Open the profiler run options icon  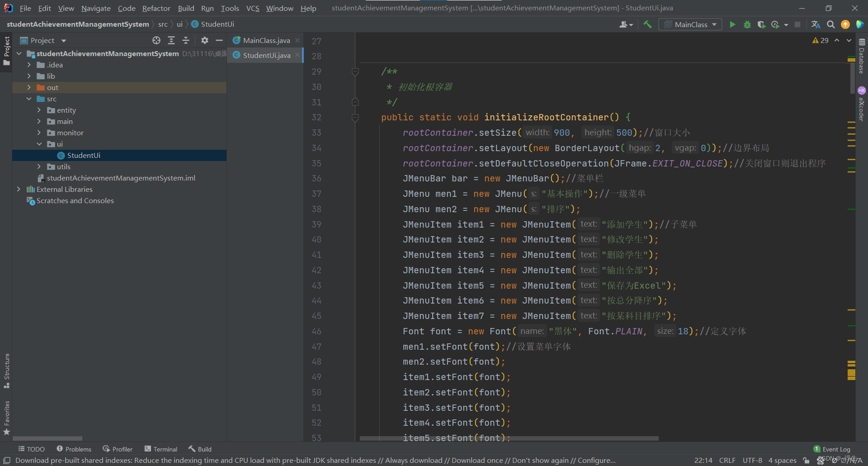coord(776,24)
